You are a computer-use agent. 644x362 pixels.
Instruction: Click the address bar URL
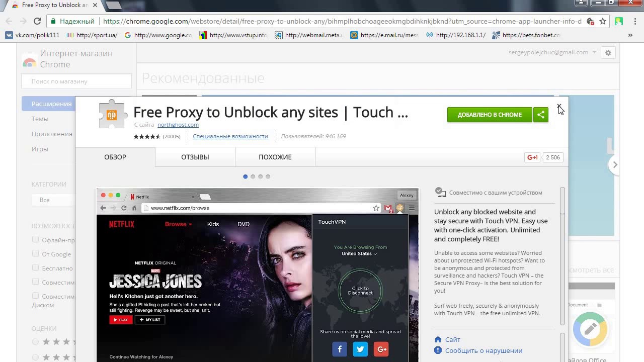(342, 21)
